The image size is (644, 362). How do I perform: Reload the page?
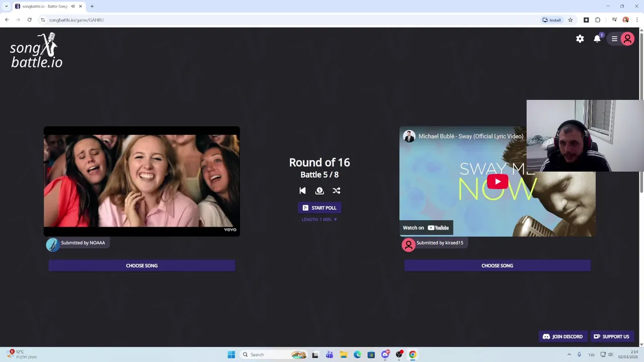point(30,20)
